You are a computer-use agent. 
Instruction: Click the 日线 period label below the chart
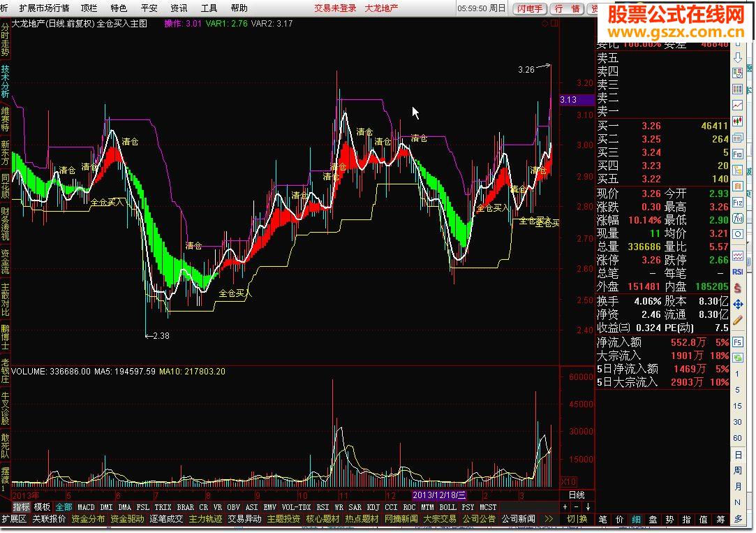pyautogui.click(x=577, y=495)
